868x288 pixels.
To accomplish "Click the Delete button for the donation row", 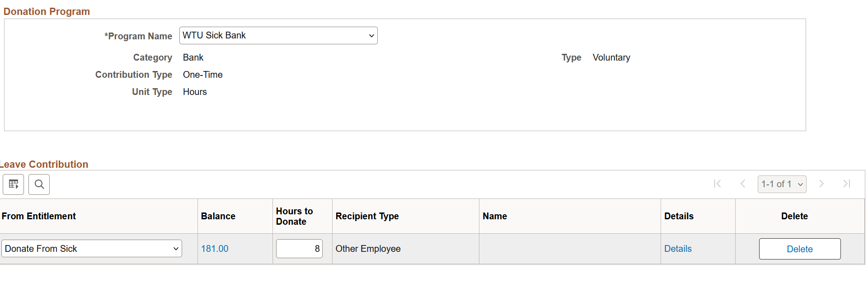I will coord(799,249).
